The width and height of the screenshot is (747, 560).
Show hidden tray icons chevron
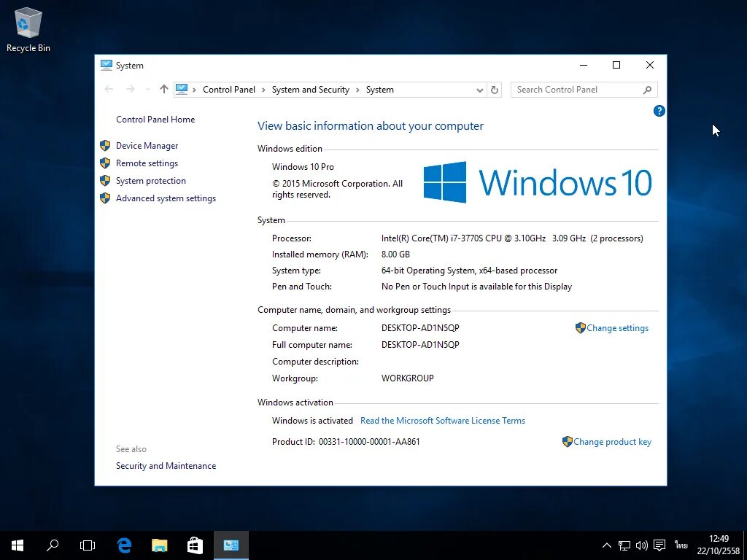coord(606,545)
